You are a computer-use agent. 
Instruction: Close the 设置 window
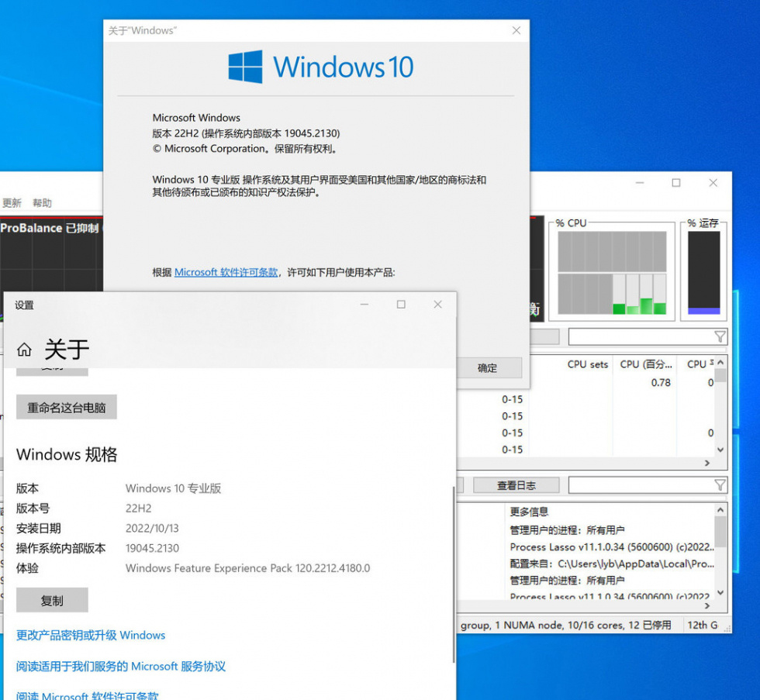(x=437, y=304)
